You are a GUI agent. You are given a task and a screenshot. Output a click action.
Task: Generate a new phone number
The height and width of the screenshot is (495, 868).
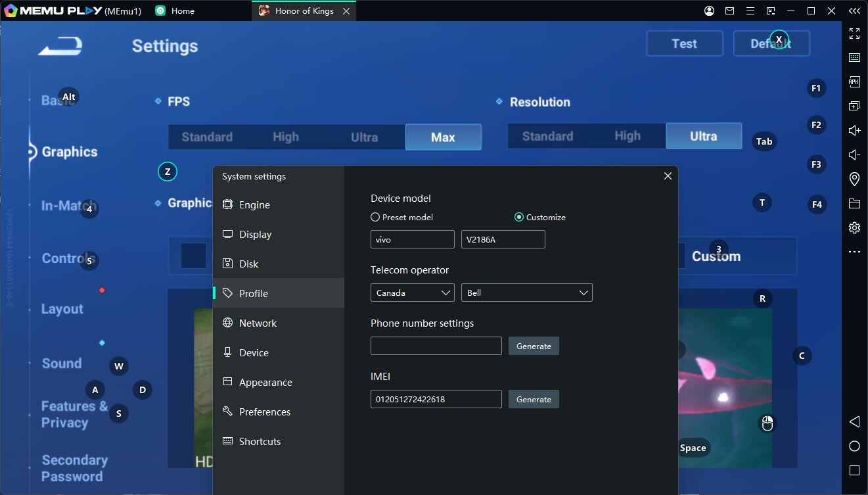tap(534, 346)
